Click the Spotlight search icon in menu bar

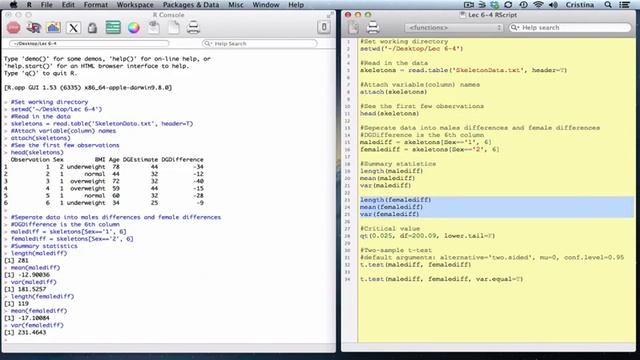pos(608,5)
